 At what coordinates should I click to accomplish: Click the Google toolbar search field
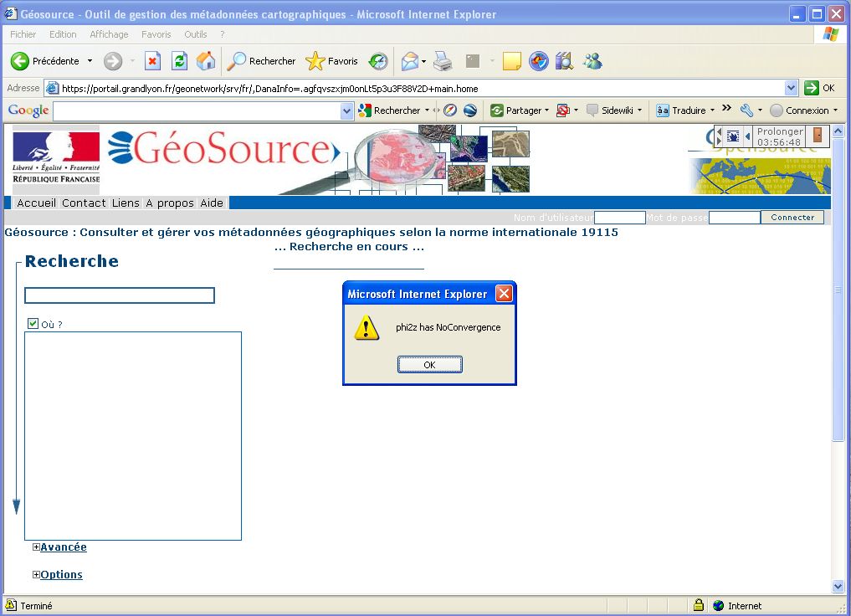[x=197, y=110]
